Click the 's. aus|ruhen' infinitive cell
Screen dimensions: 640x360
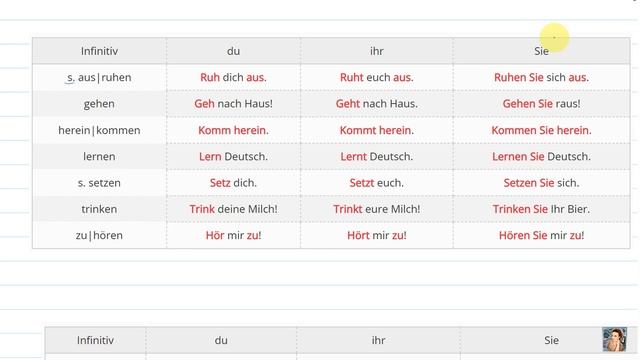(x=99, y=77)
